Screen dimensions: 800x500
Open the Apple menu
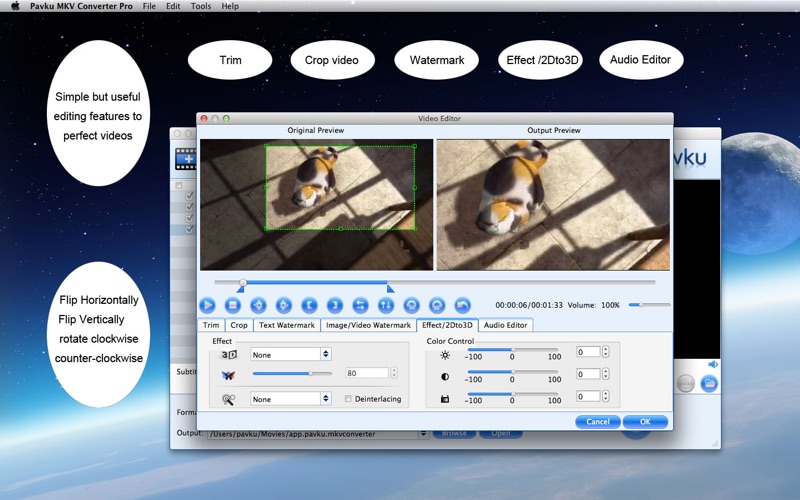click(15, 6)
